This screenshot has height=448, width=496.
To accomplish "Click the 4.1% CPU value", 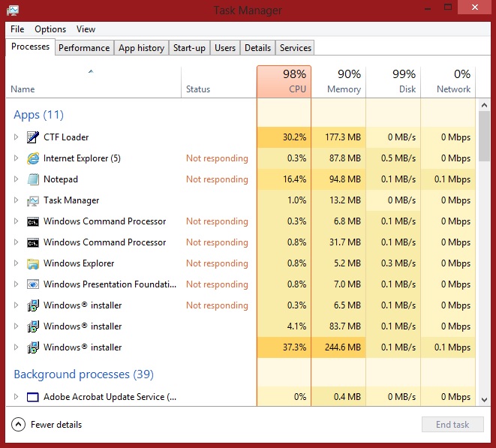I will [x=296, y=326].
